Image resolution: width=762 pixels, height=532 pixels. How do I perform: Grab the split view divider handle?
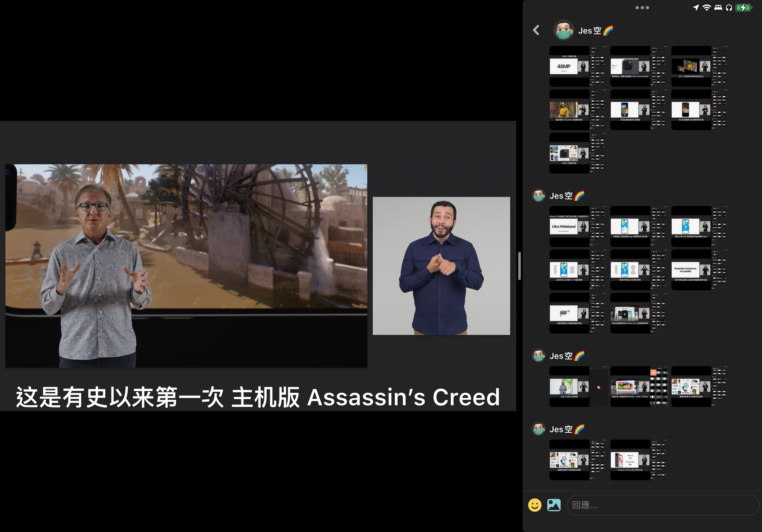519,266
